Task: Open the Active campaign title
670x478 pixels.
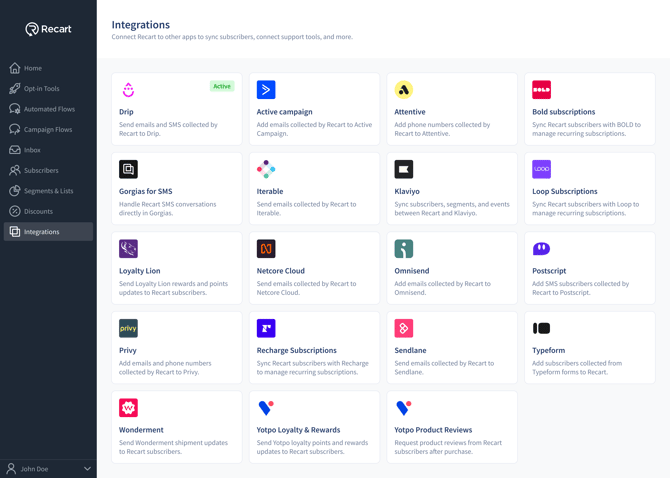Action: 285,112
